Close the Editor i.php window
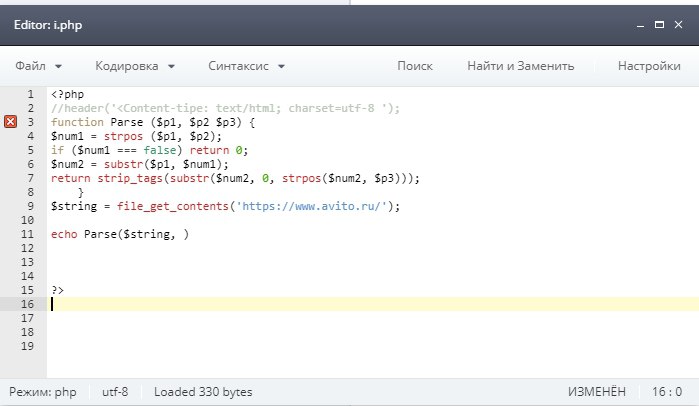This screenshot has width=699, height=406. (678, 25)
